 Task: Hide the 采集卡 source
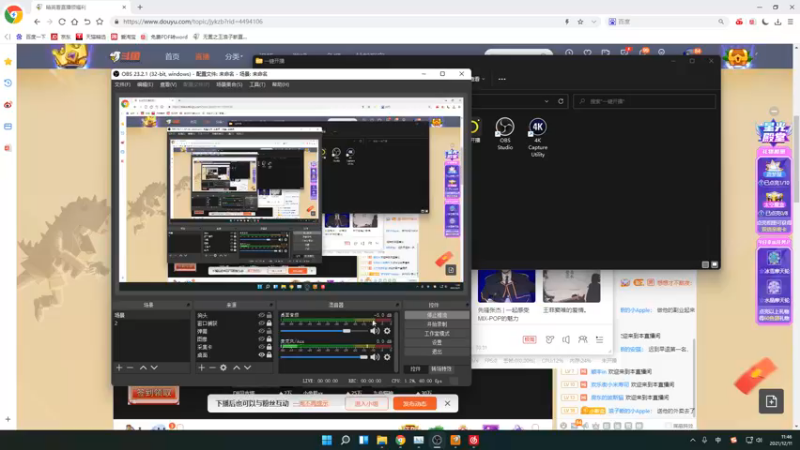pyautogui.click(x=261, y=347)
